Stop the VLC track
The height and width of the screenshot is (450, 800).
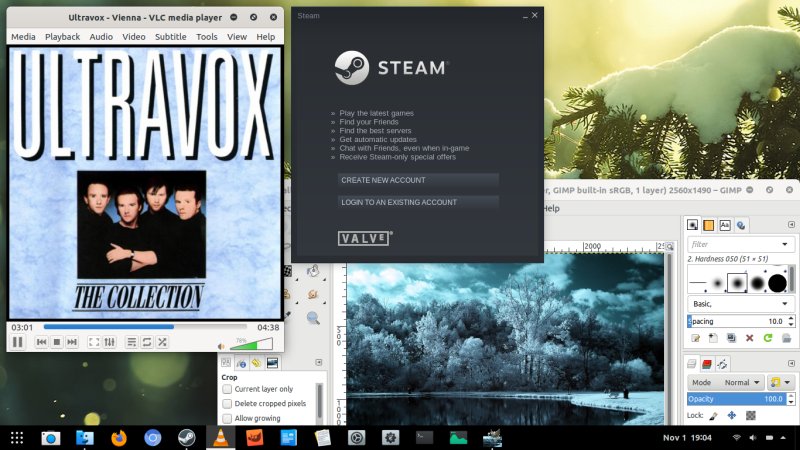(57, 342)
